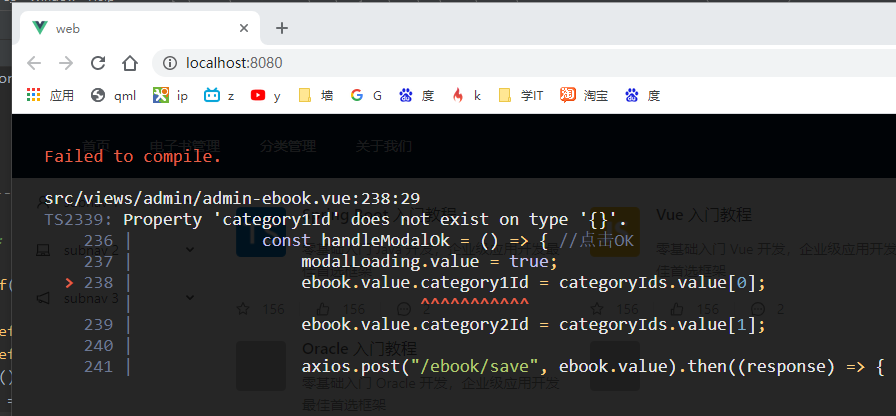Screen dimensions: 896x416
Task: Select the web tab
Action: click(140, 28)
